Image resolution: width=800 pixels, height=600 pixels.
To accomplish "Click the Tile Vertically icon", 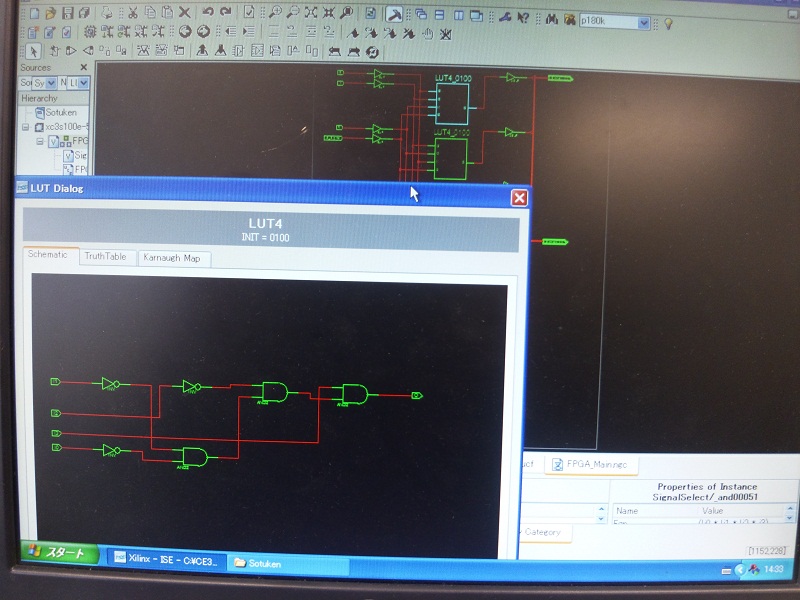I will click(458, 15).
